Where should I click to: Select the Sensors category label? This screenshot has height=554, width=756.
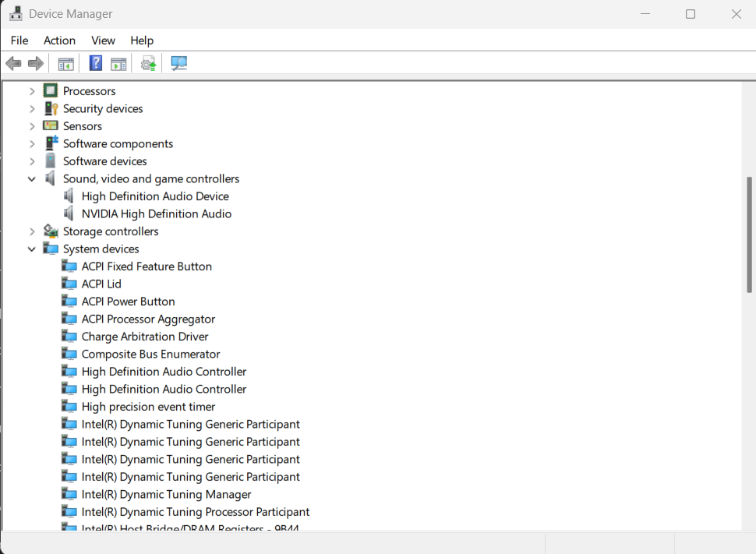[83, 126]
